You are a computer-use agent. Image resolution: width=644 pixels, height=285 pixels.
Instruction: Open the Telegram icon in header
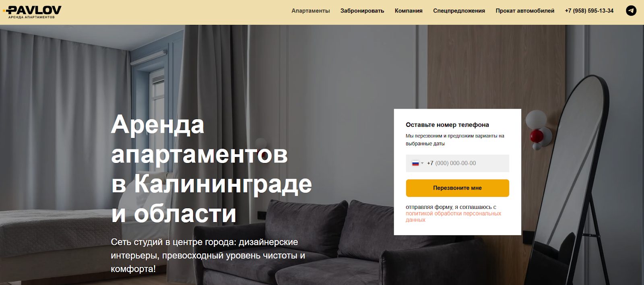point(631,11)
